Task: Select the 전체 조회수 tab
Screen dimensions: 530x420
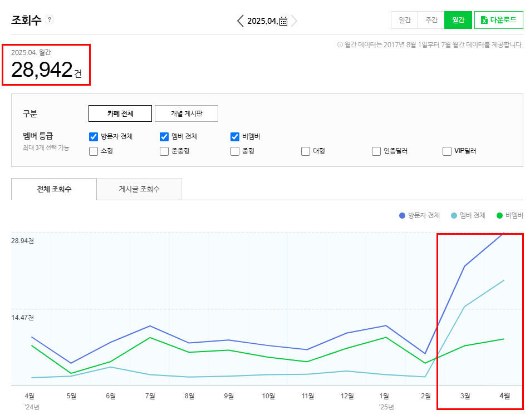Action: point(54,189)
